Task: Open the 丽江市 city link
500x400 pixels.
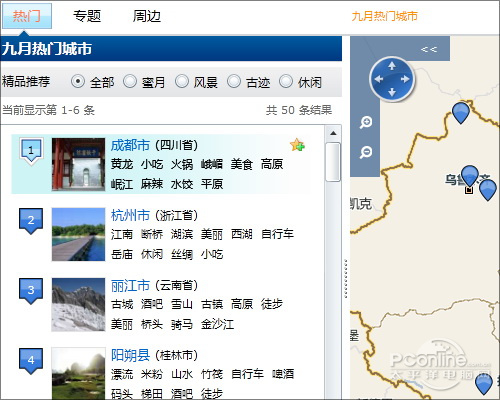Action: pyautogui.click(x=130, y=285)
